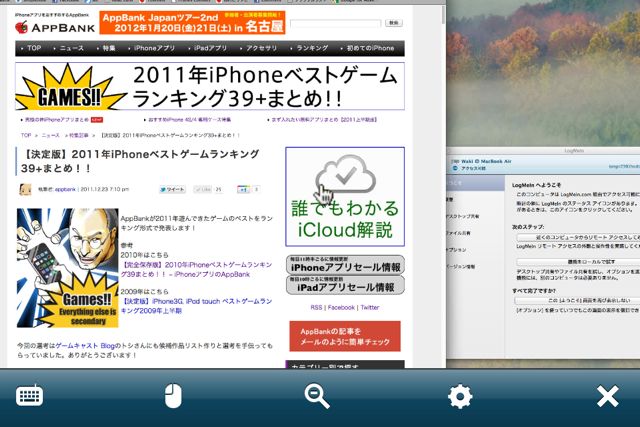This screenshot has width=640, height=427.
Task: Click the iPhoneアプリセール情報 button
Action: [345, 265]
